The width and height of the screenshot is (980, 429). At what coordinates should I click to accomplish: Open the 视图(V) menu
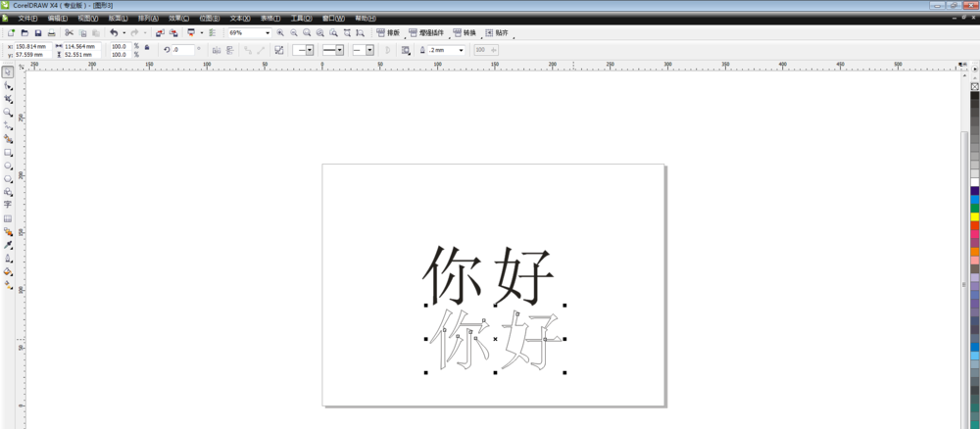pyautogui.click(x=88, y=19)
